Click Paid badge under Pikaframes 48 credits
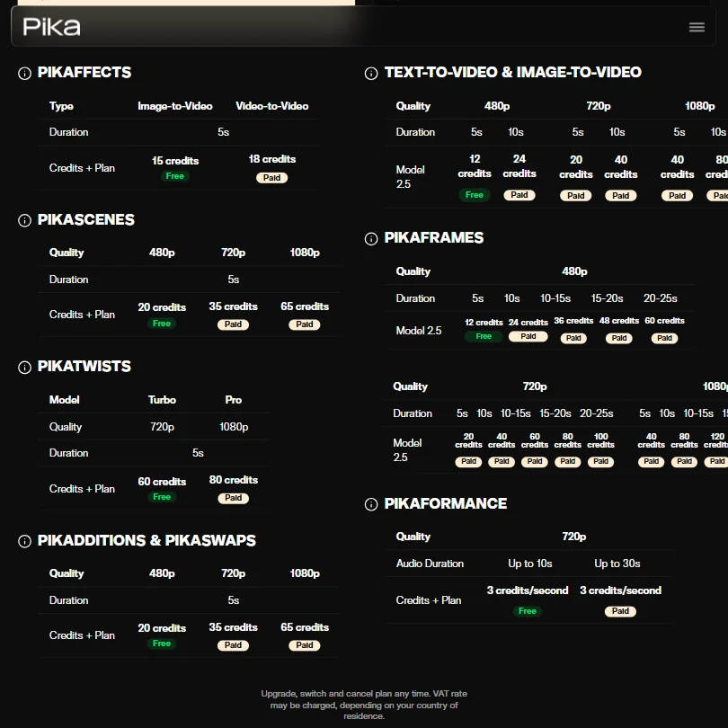 [619, 338]
